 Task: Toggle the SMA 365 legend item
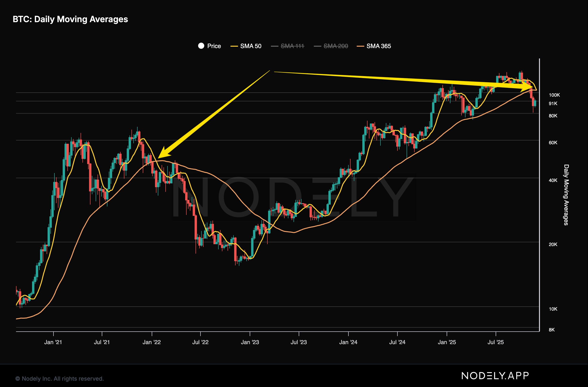pos(379,46)
